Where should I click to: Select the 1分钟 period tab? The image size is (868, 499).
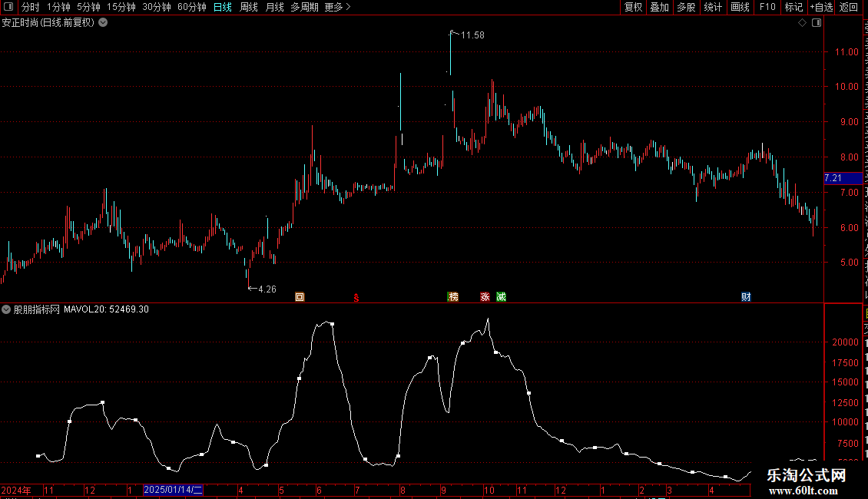coord(58,7)
